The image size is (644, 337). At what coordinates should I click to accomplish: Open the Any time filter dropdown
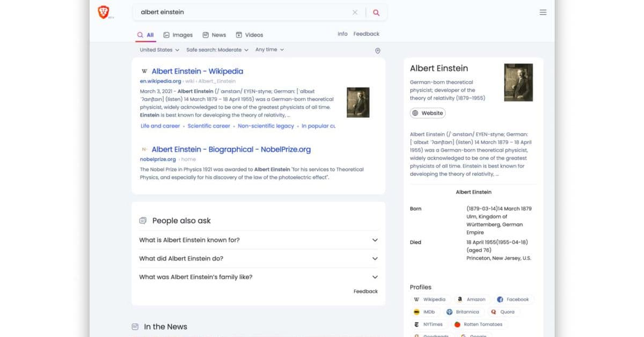269,50
